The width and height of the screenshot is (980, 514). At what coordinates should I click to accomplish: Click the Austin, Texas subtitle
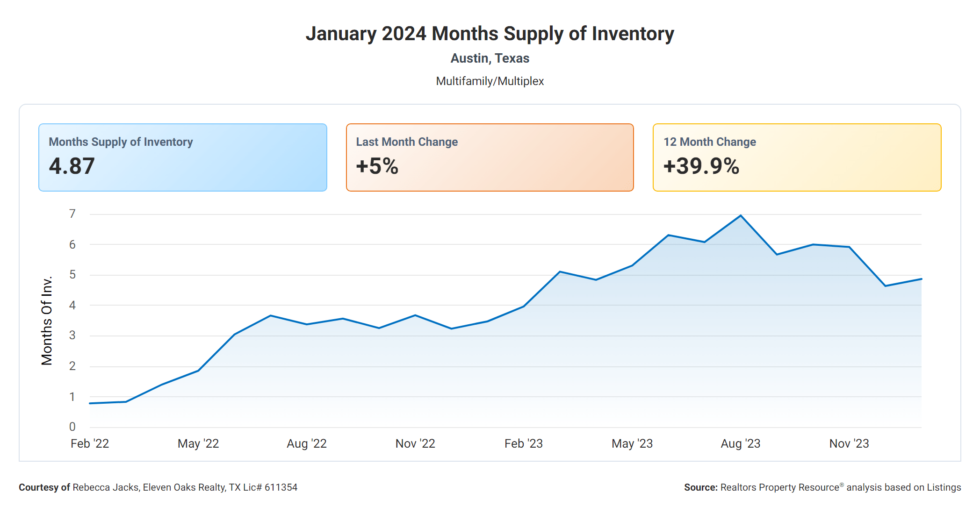(x=490, y=58)
